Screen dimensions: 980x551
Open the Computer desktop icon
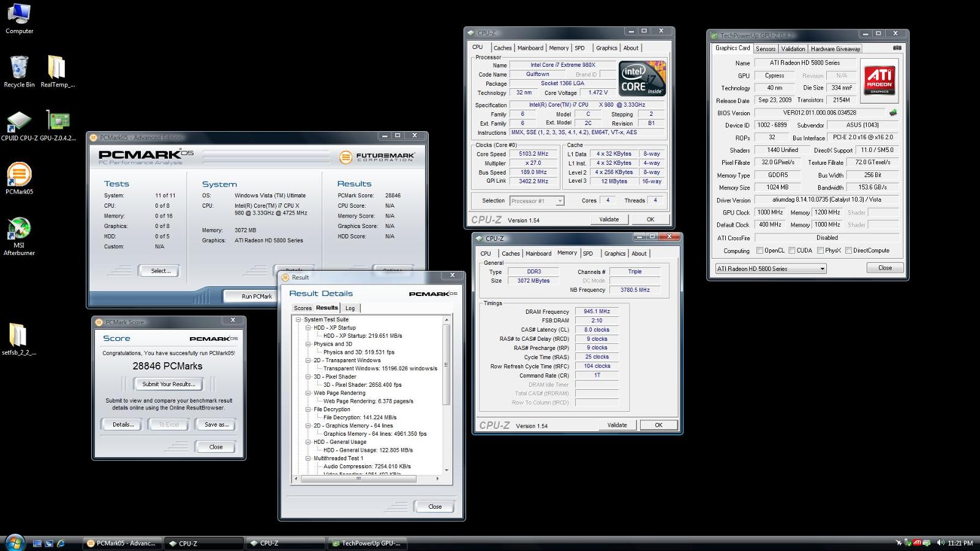click(19, 18)
